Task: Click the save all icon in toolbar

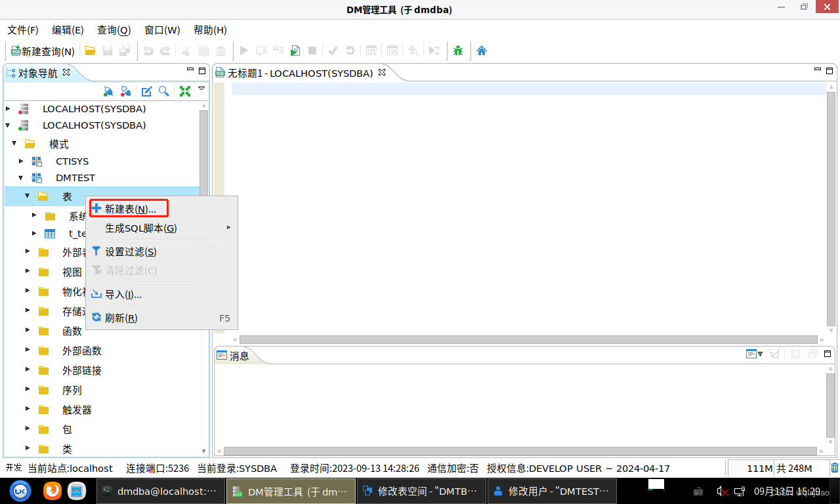Action: (125, 51)
